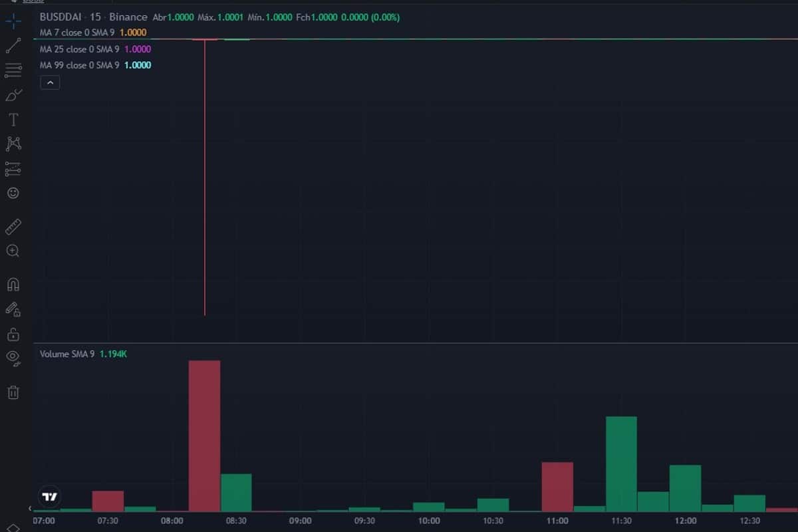Click the red volume bar near 11:00

557,487
